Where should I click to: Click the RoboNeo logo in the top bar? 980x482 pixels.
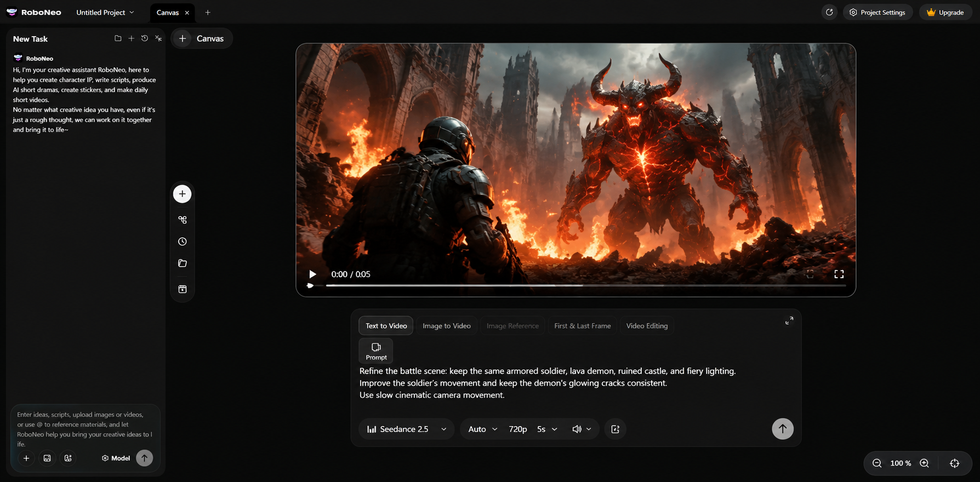coord(34,12)
